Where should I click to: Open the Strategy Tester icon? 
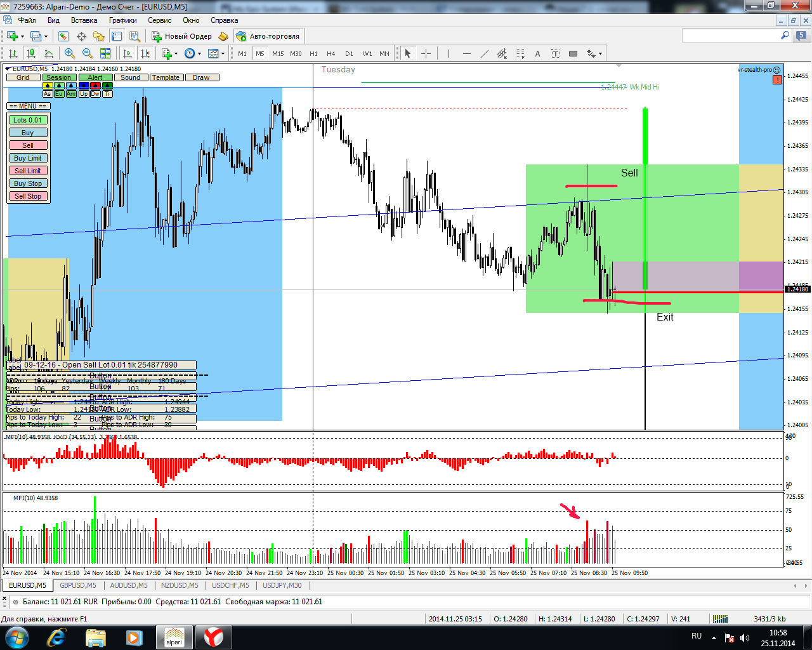[x=134, y=36]
